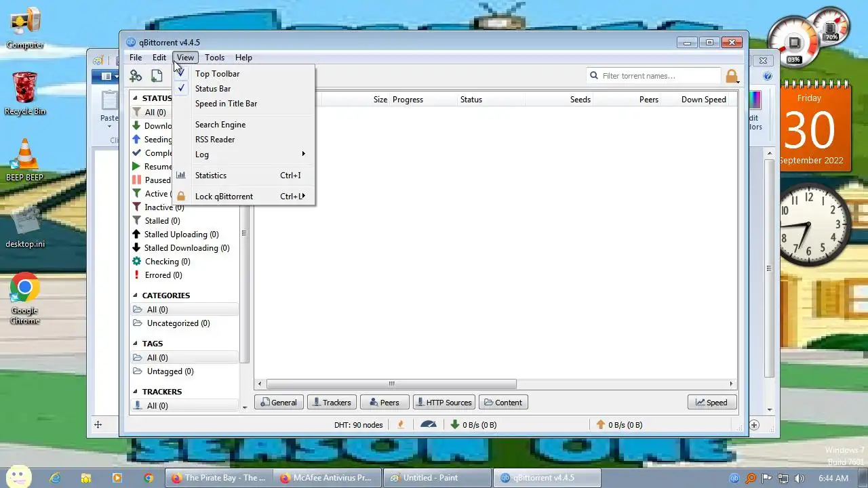Open the File menu
Image resolution: width=868 pixels, height=488 pixels.
[x=136, y=58]
